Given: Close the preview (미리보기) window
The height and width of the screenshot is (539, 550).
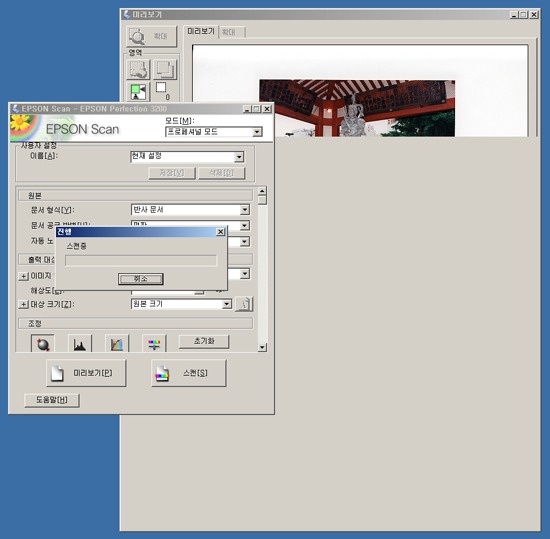Looking at the screenshot, I should click(x=534, y=14).
